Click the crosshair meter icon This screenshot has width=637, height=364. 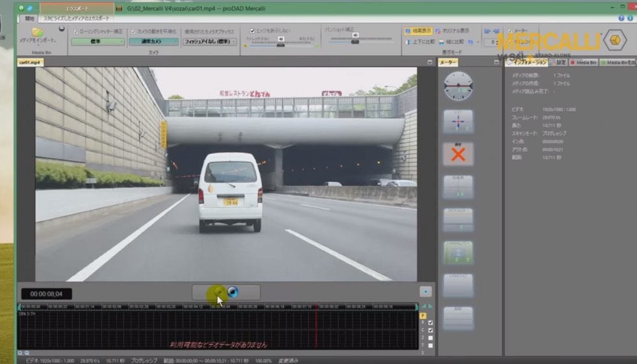458,121
